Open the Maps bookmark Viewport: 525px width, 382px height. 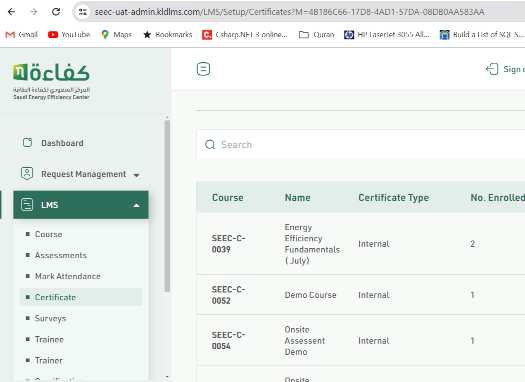pyautogui.click(x=116, y=34)
